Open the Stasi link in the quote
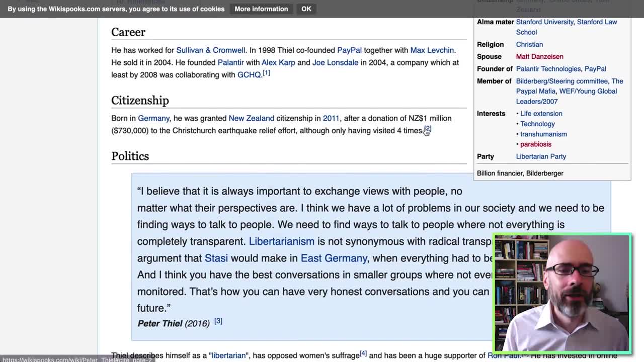The height and width of the screenshot is (362, 644). [216, 258]
